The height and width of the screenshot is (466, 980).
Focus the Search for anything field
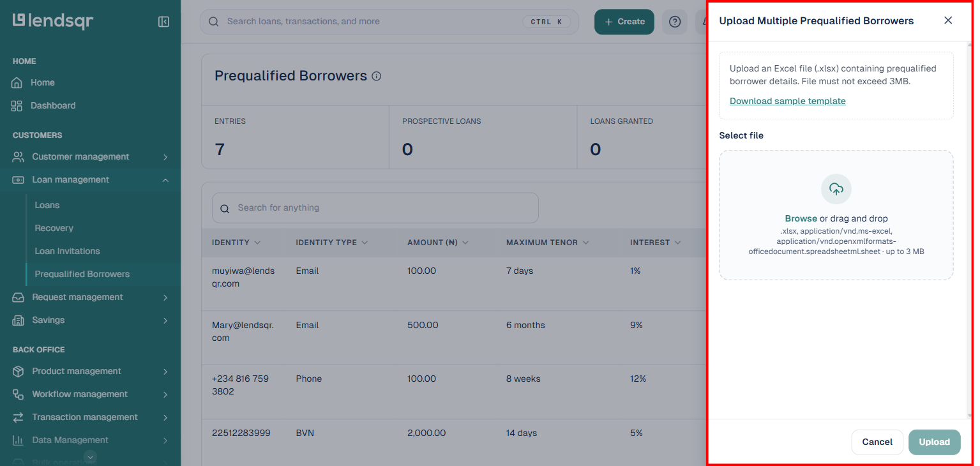[x=375, y=208]
